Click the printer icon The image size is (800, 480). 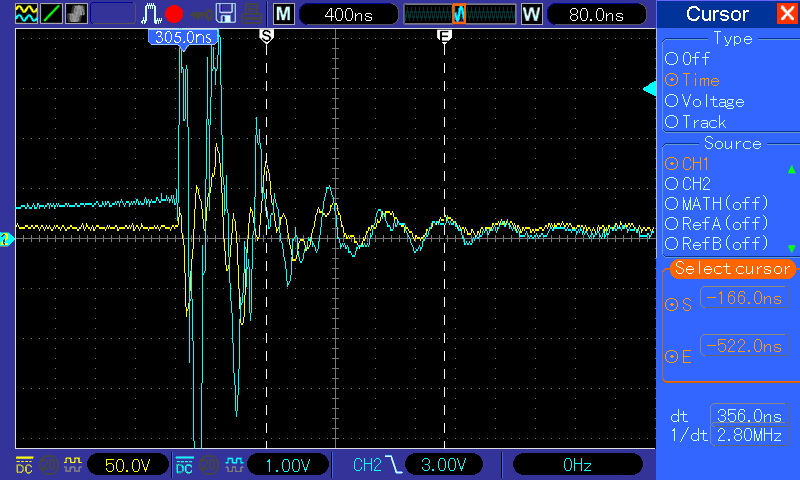(x=253, y=14)
